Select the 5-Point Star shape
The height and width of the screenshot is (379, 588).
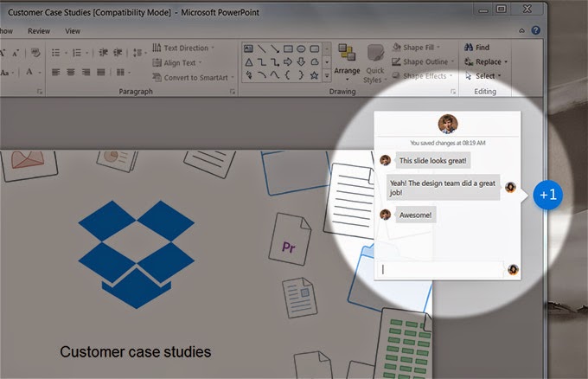pos(314,75)
